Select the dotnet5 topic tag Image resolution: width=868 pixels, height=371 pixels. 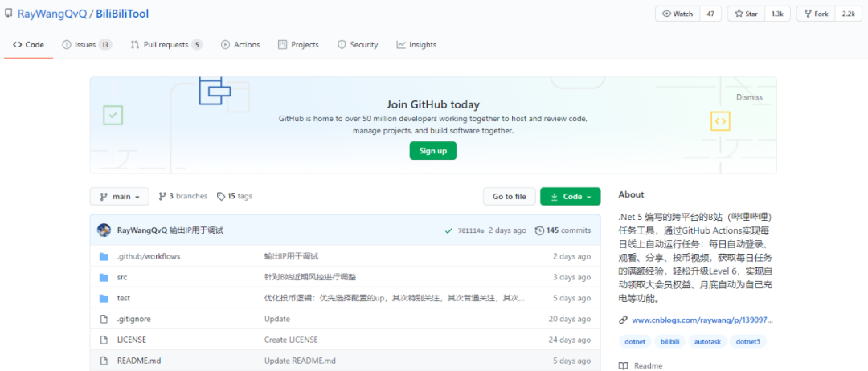click(748, 342)
